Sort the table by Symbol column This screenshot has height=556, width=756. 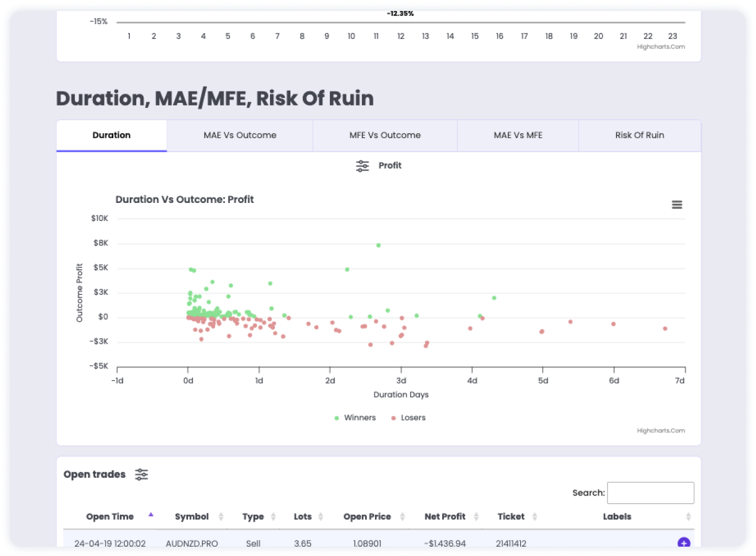[x=222, y=516]
